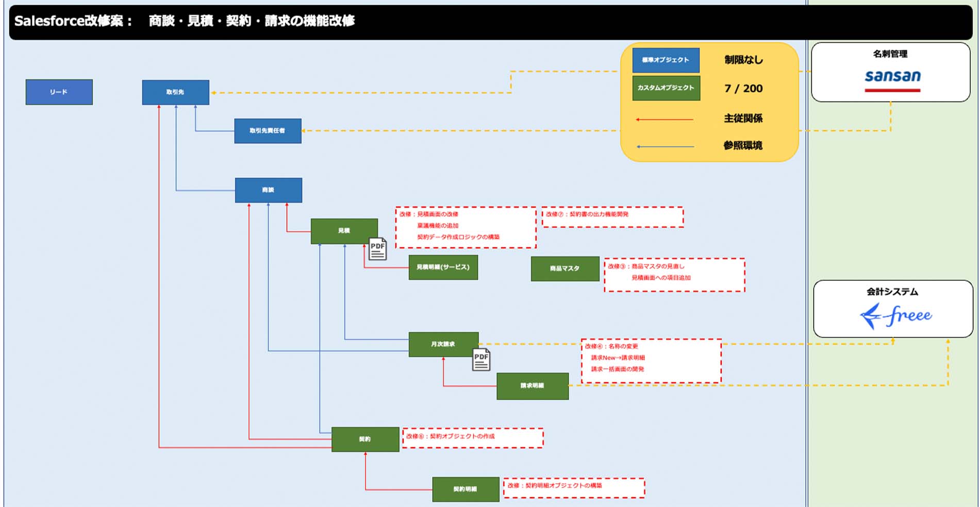The width and height of the screenshot is (980, 507).
Task: Click note line 契約データ作成ロジックの構築
Action: tap(458, 237)
